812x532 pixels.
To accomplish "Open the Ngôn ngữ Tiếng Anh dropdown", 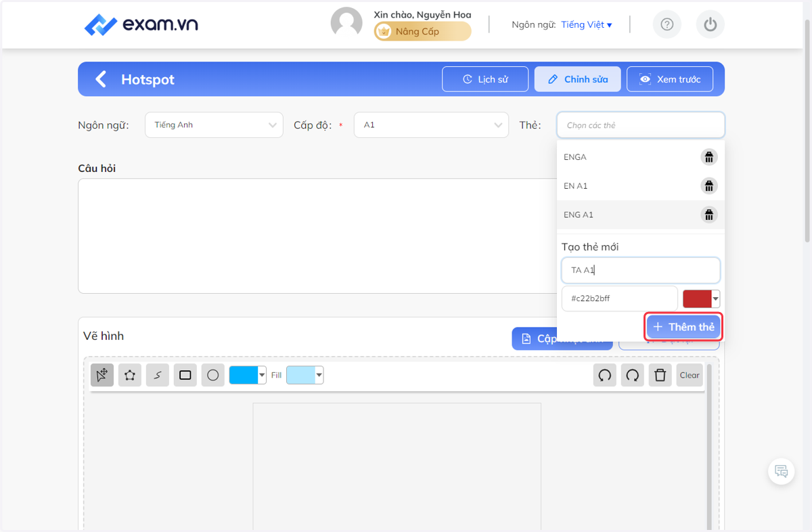I will (214, 125).
